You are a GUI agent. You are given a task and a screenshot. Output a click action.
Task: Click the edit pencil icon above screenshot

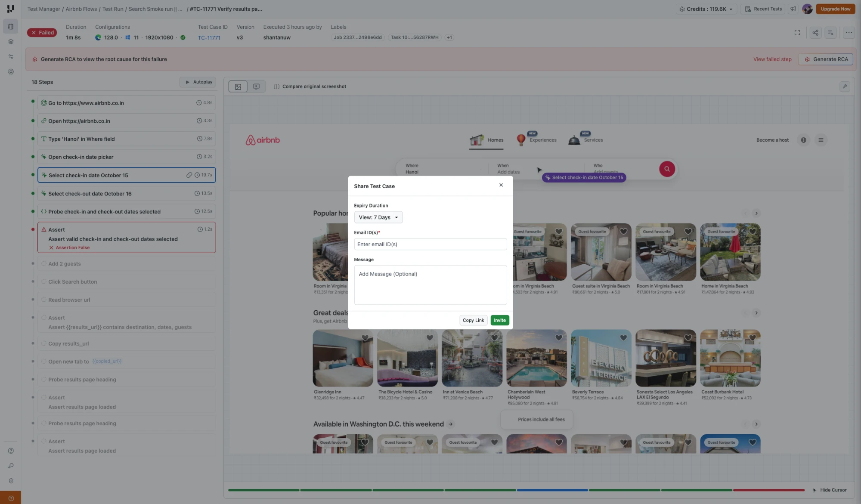pos(845,87)
